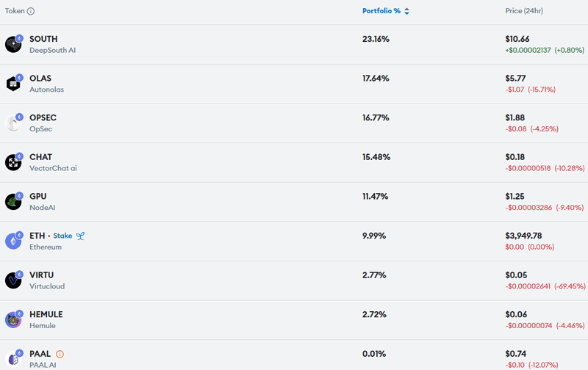The height and width of the screenshot is (370, 588).
Task: Click the HEMULE token icon
Action: [13, 320]
